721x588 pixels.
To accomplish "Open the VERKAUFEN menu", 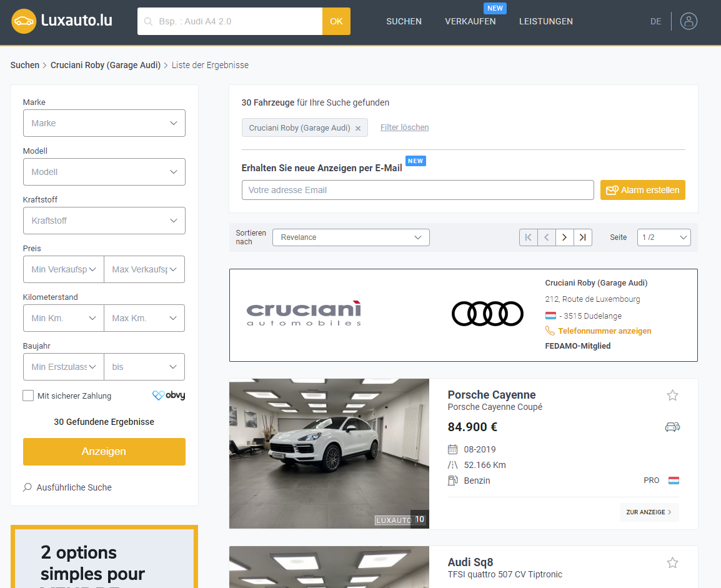I will point(470,21).
